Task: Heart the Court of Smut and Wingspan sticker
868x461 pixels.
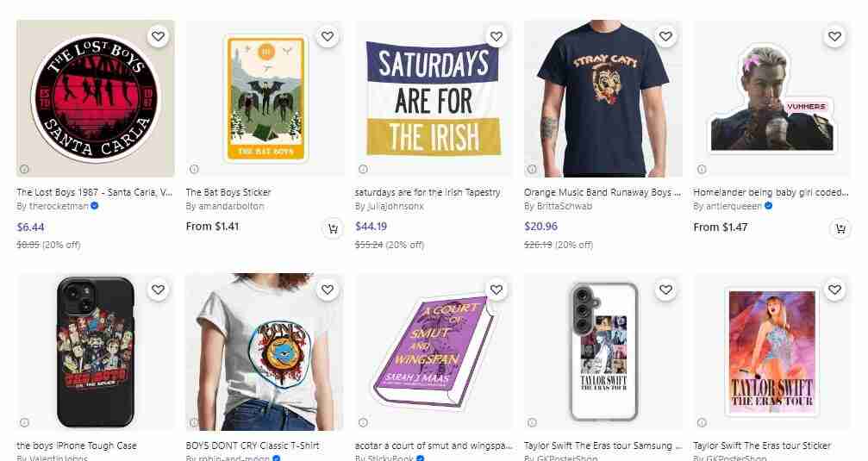Action: click(x=496, y=290)
